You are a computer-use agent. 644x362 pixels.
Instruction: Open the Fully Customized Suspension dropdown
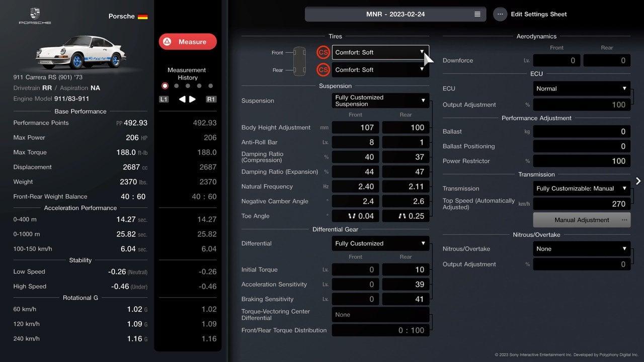(x=380, y=101)
